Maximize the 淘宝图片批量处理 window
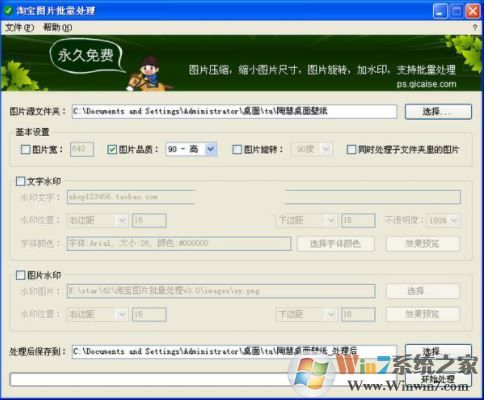 [x=456, y=11]
